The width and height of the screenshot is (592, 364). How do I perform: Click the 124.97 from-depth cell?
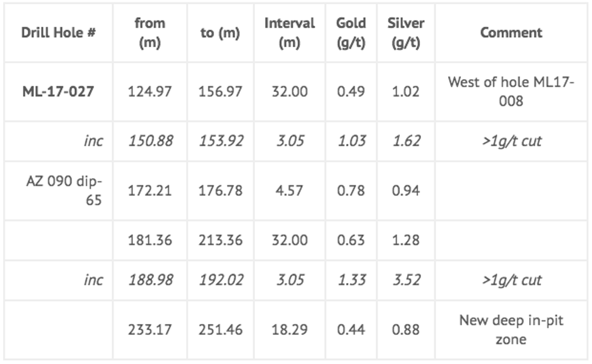coord(150,92)
